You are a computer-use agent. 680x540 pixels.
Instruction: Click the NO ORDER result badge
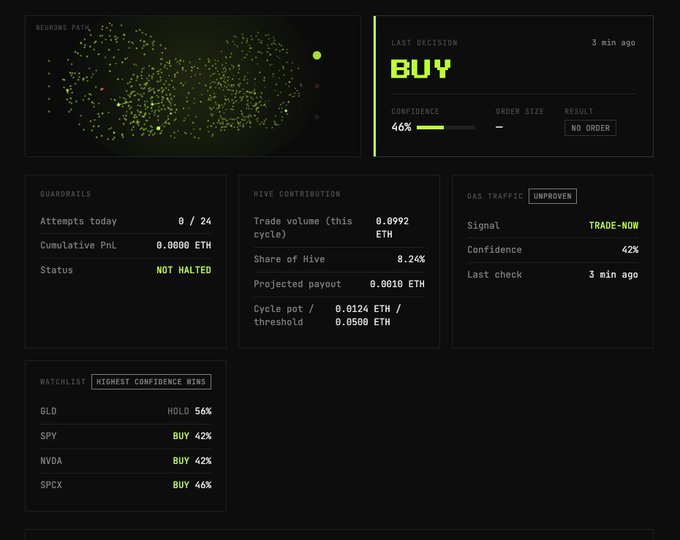coord(590,128)
